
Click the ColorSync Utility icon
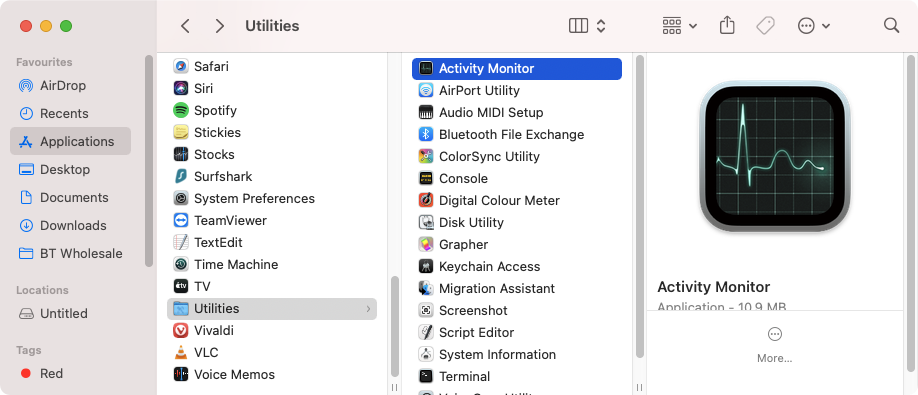click(x=426, y=157)
